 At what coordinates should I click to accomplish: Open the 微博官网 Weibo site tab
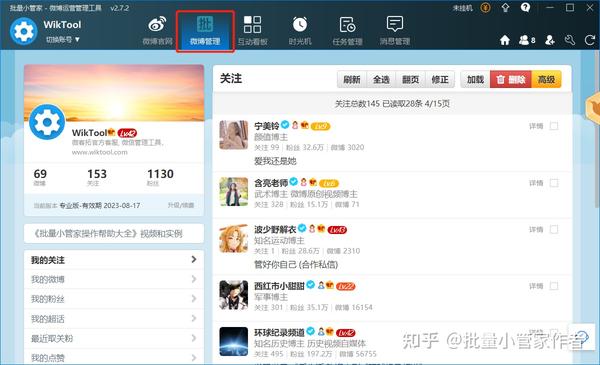157,31
